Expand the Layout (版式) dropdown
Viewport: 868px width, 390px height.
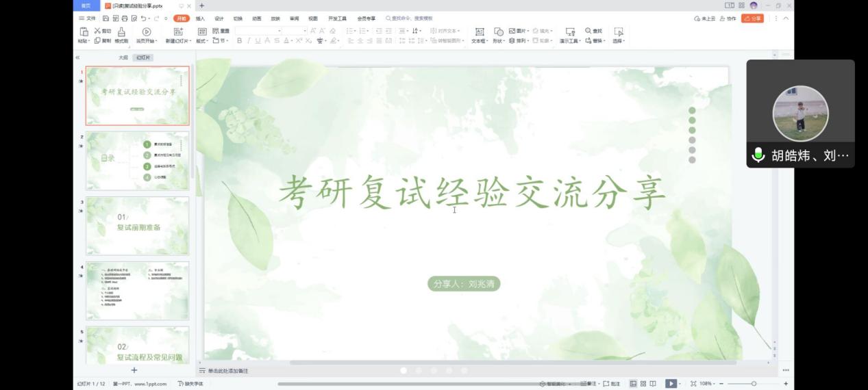tap(202, 41)
